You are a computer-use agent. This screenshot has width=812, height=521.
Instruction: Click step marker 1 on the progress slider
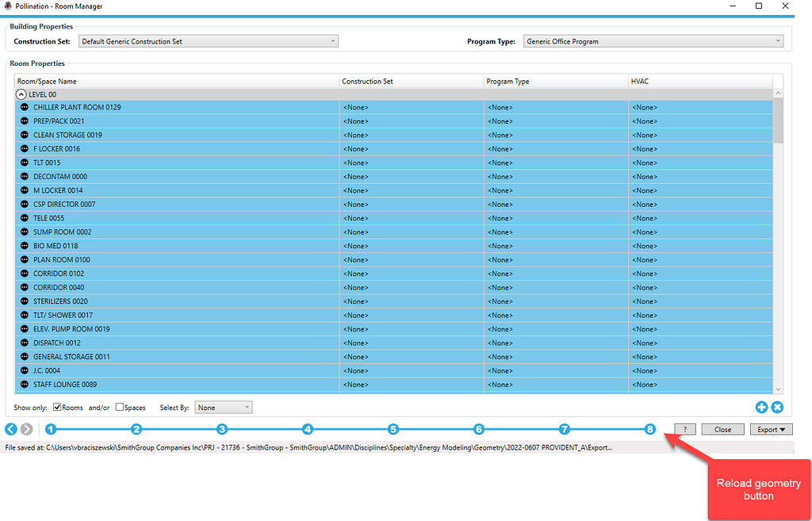tap(51, 429)
